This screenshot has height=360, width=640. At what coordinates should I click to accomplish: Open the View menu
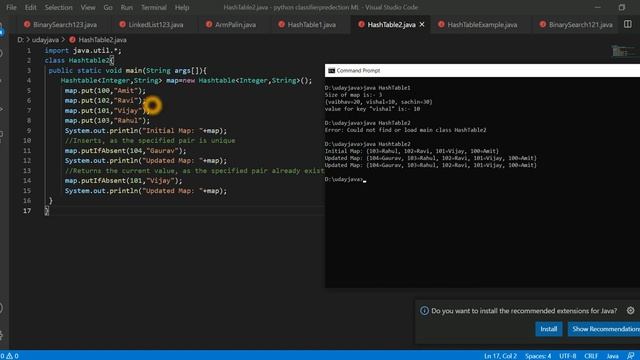click(x=88, y=7)
